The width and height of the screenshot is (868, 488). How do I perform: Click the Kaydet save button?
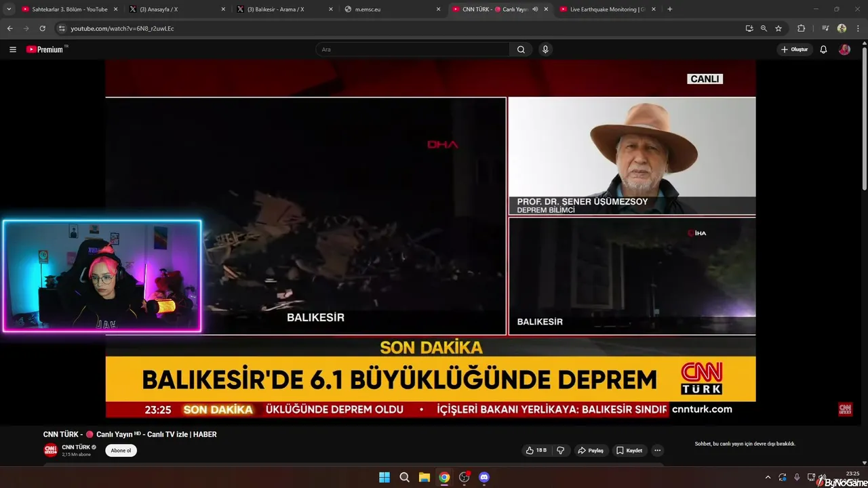[629, 450]
